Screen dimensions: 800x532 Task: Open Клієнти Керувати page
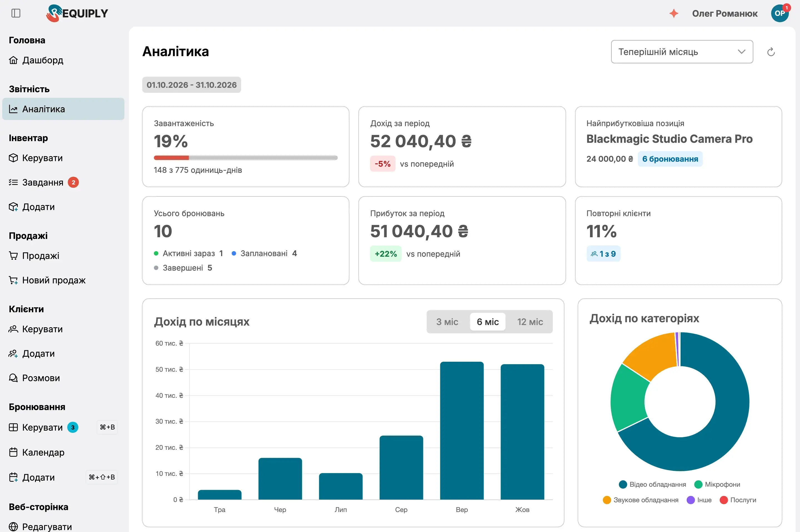tap(63, 329)
